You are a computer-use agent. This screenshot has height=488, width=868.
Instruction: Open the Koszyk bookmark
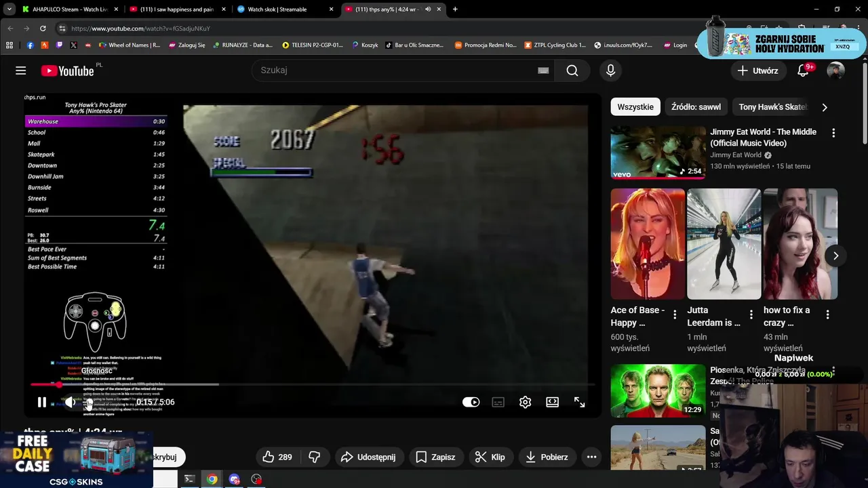(x=365, y=45)
